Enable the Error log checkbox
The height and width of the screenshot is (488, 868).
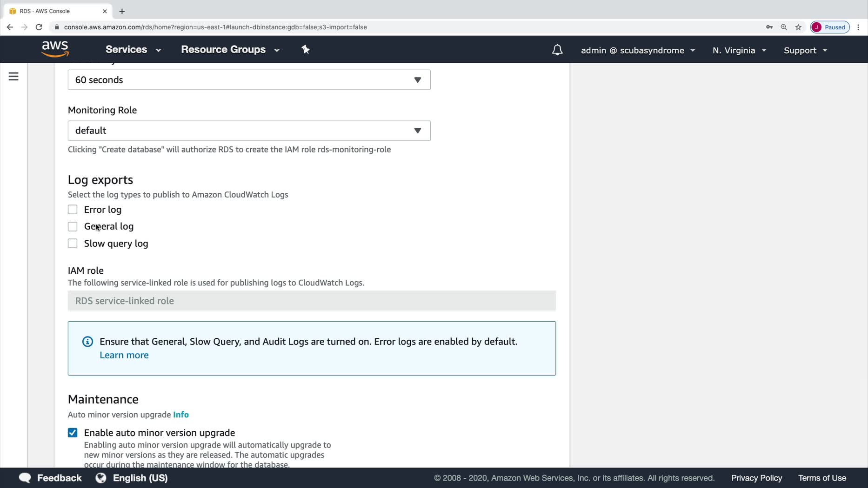click(x=73, y=210)
